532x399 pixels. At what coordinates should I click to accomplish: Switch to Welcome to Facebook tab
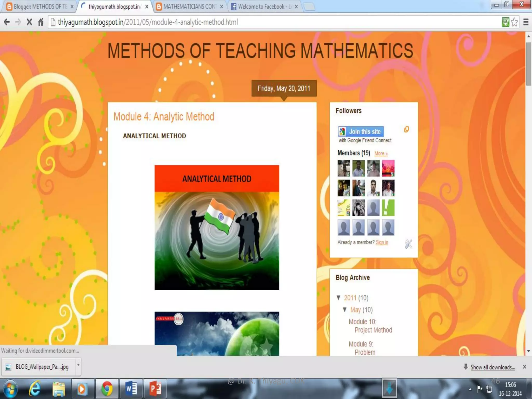pyautogui.click(x=264, y=6)
